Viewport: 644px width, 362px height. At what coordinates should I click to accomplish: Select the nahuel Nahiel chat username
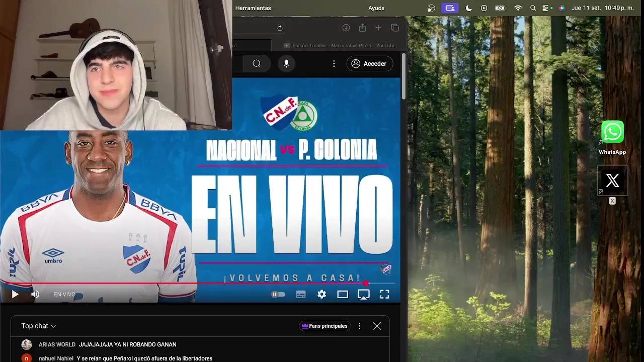(x=56, y=358)
